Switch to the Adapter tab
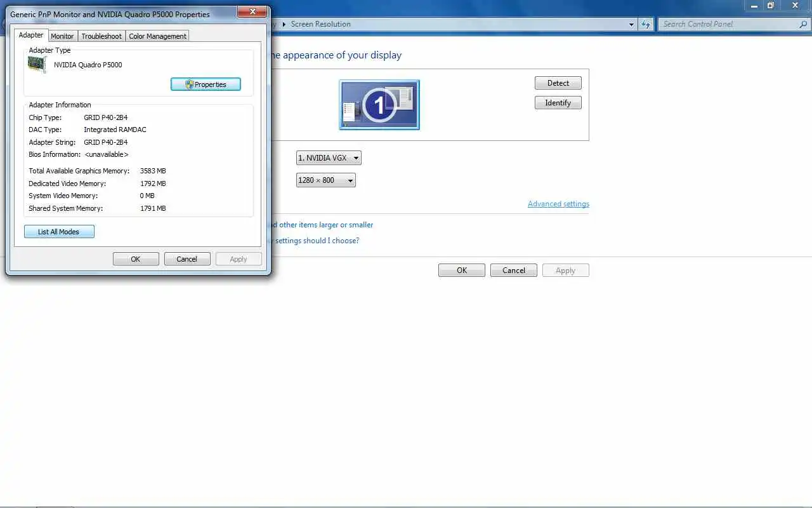Image resolution: width=812 pixels, height=508 pixels. point(31,36)
